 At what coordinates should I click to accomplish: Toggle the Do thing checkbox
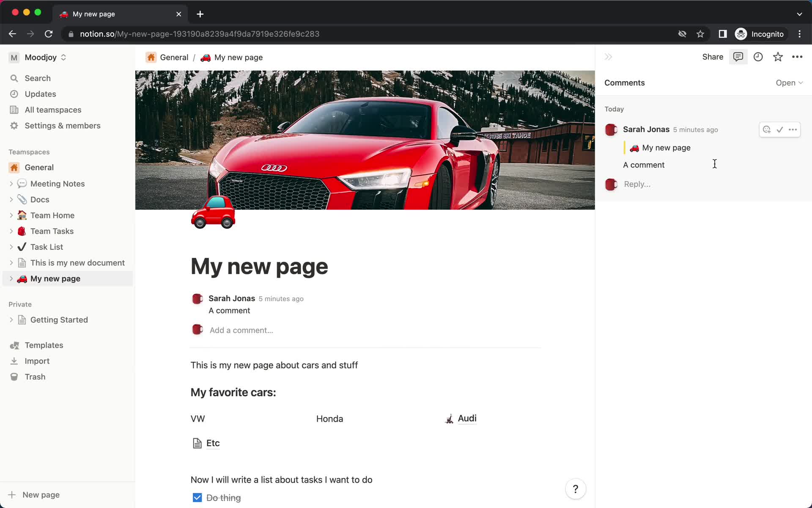[x=198, y=497]
